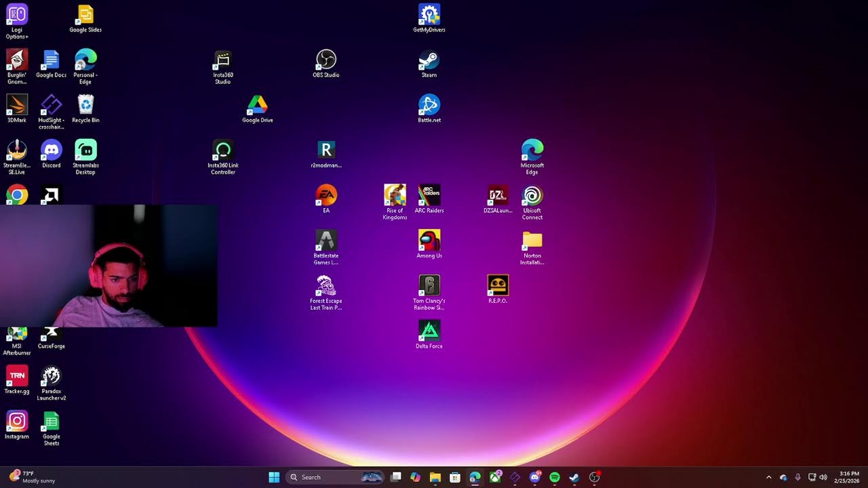Click the Delta Force desktop icon

click(429, 335)
